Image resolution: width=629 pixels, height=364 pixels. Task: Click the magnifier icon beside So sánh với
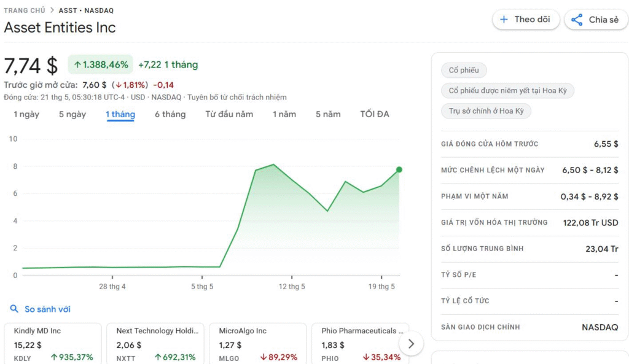pyautogui.click(x=14, y=309)
